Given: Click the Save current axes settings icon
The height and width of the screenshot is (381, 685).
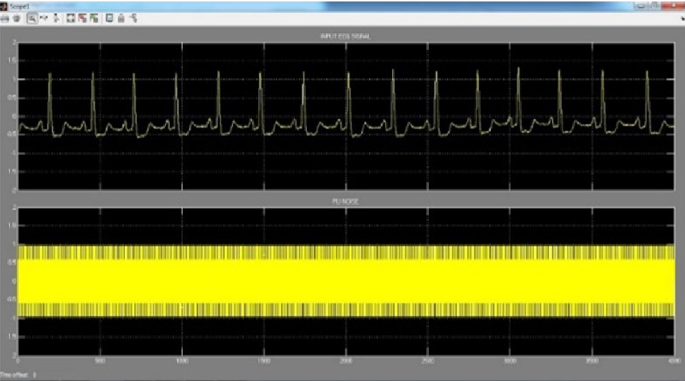Looking at the screenshot, I should point(82,18).
